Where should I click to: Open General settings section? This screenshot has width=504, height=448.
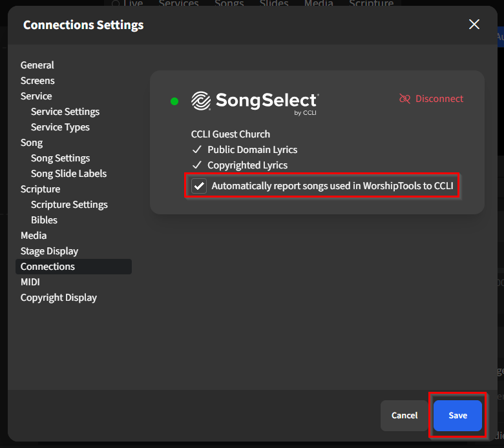[x=37, y=65]
